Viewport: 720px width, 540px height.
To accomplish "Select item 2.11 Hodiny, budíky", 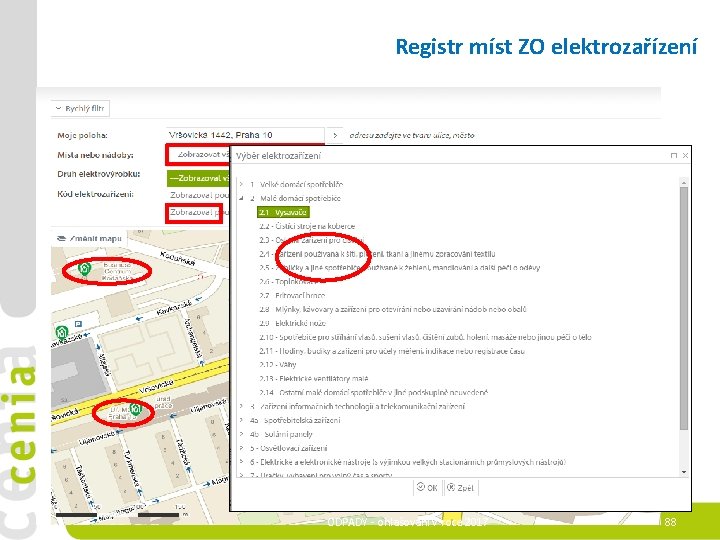I will (x=392, y=351).
